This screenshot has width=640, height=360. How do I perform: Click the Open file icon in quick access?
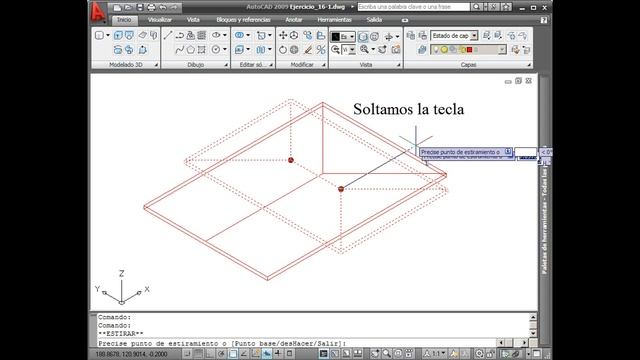tap(128, 7)
